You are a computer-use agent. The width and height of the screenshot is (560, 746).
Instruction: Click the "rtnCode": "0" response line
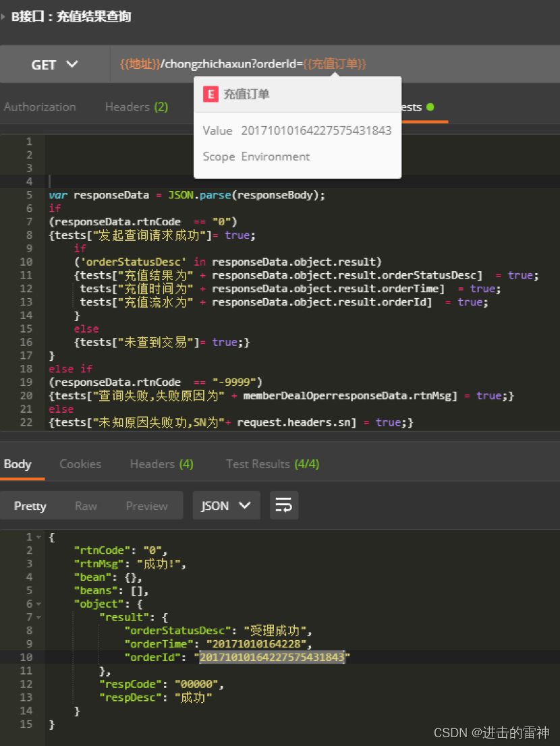(x=120, y=550)
